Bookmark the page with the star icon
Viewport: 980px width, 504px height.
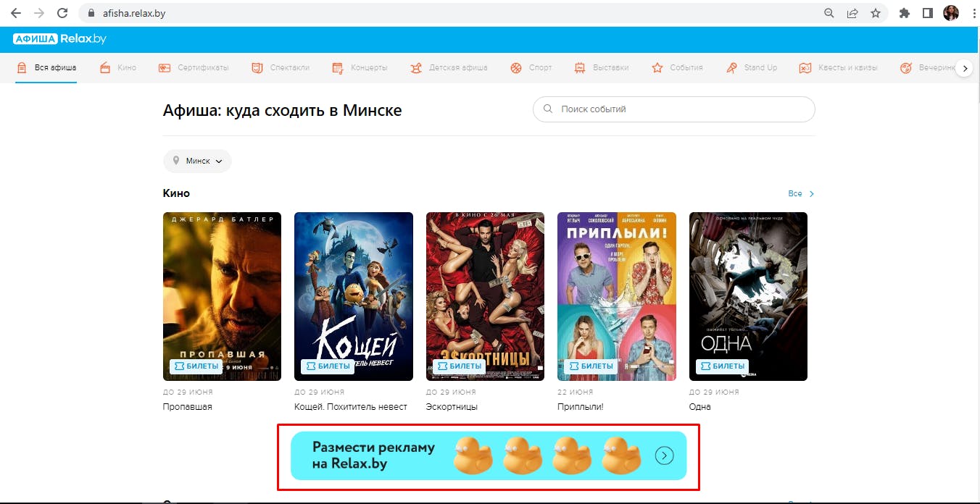[x=876, y=13]
